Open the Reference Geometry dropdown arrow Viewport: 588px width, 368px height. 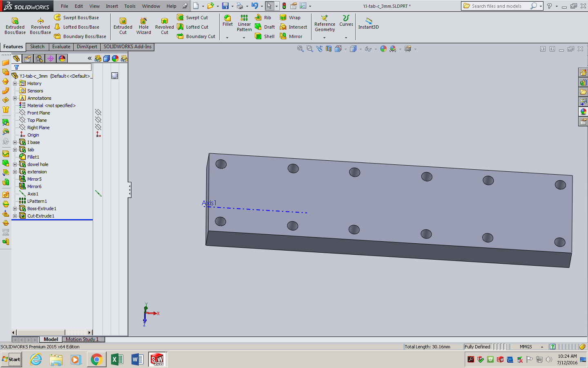click(325, 38)
